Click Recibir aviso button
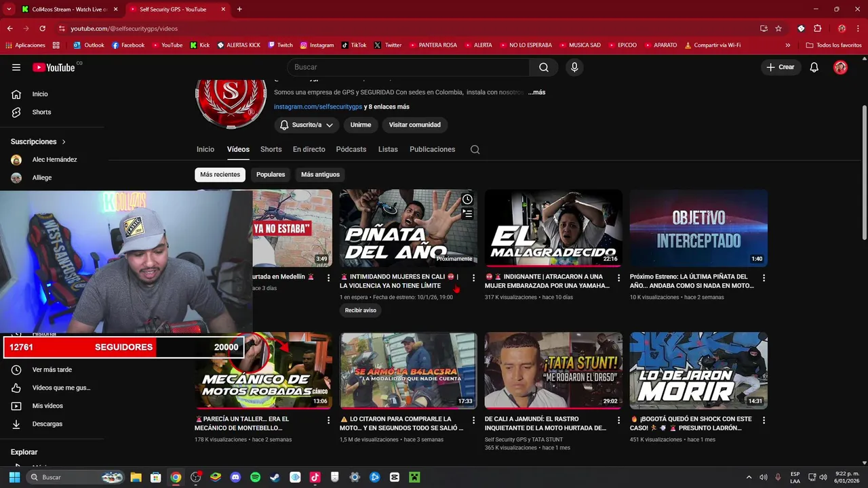Viewport: 868px width, 488px height. pos(361,310)
